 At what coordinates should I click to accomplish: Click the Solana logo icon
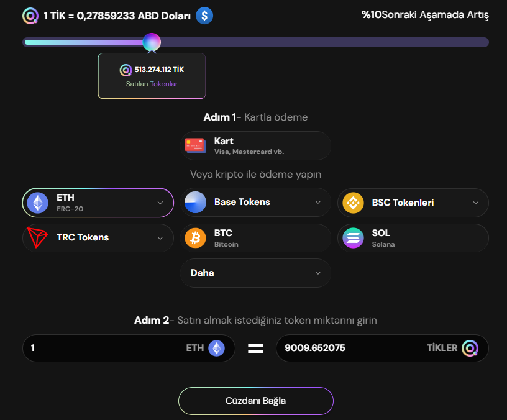(x=354, y=238)
